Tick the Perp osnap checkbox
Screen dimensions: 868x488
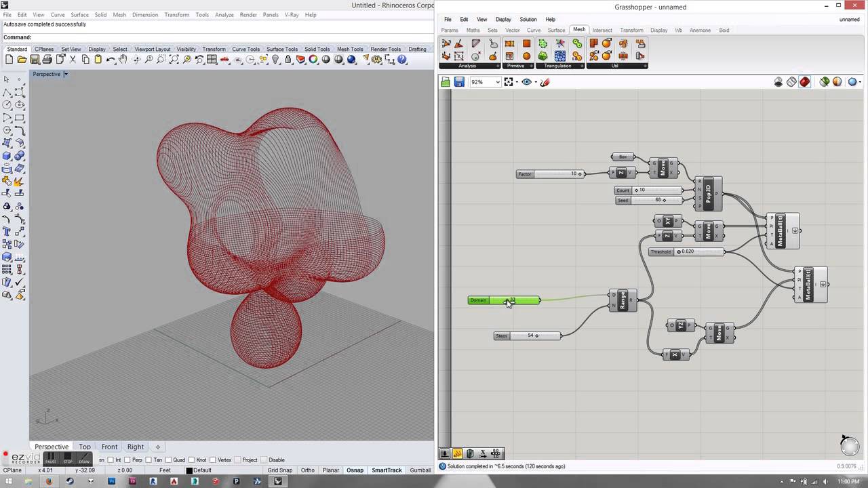point(129,460)
